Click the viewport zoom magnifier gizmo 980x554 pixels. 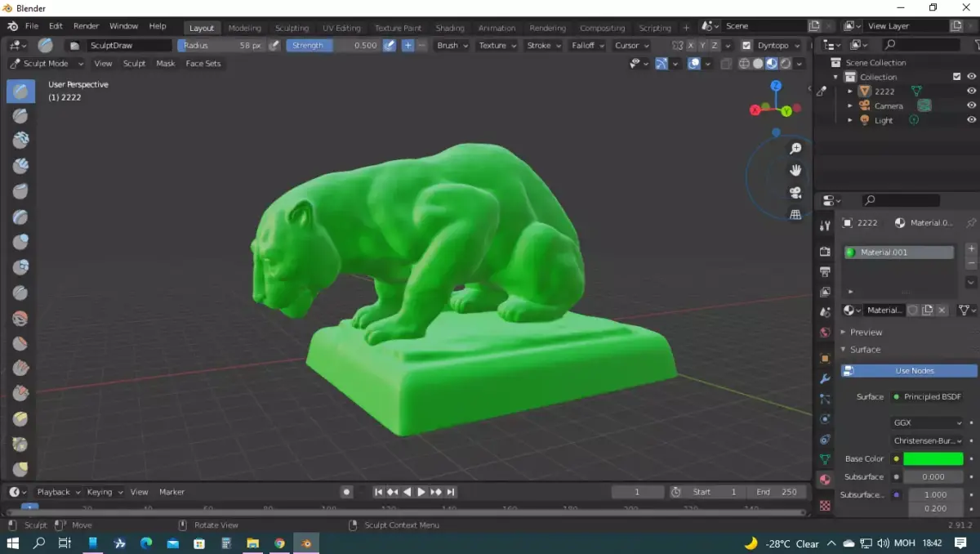coord(795,149)
